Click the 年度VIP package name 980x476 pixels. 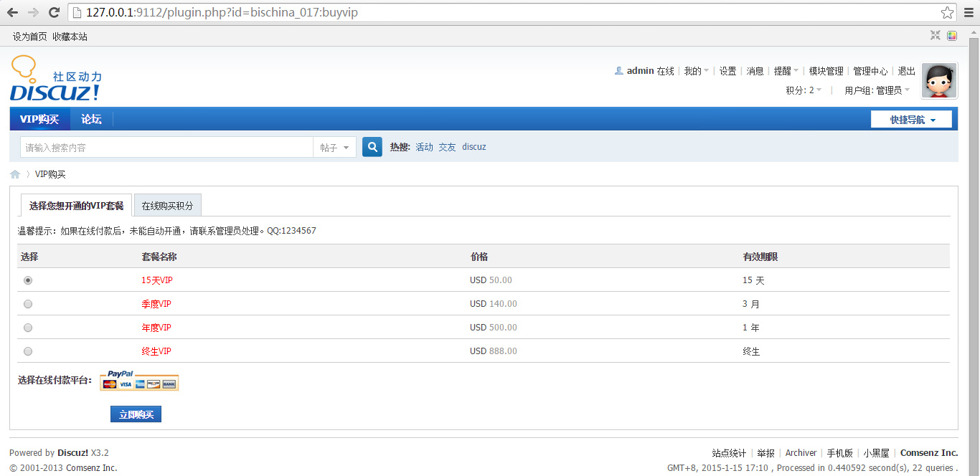pos(156,328)
